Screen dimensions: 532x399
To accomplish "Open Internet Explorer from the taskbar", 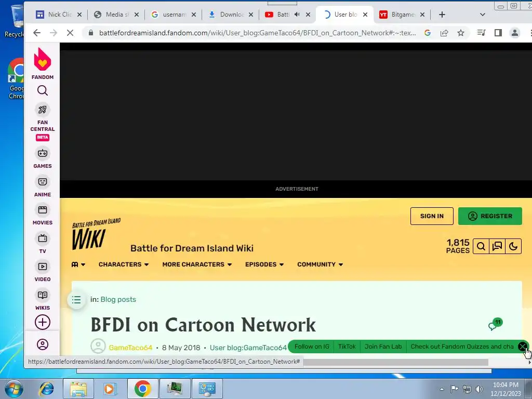I will pyautogui.click(x=46, y=389).
